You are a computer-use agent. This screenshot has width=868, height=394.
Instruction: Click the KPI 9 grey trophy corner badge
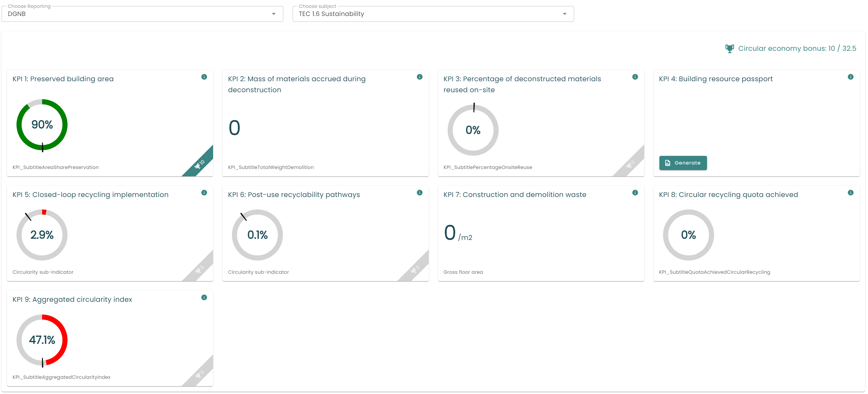pyautogui.click(x=200, y=374)
